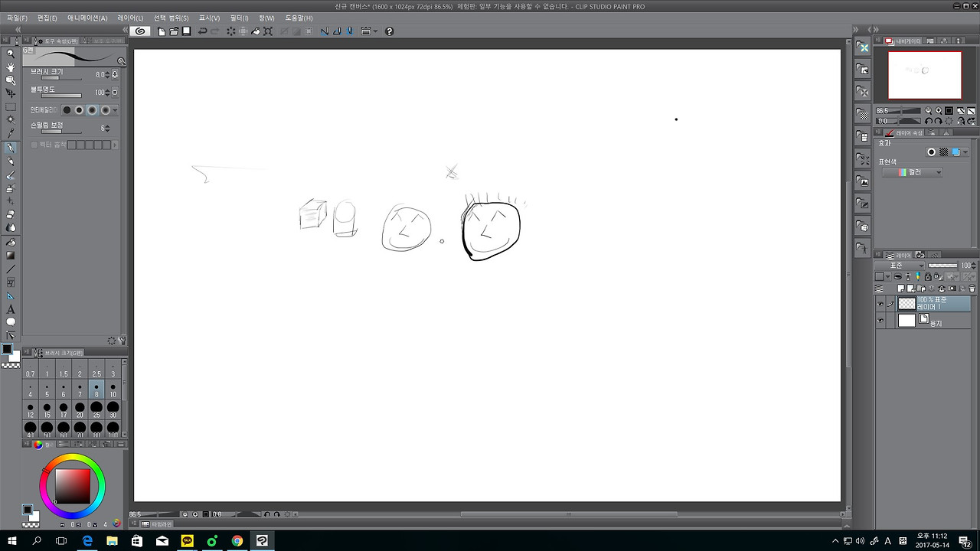Create a new raster layer
Screen dimensions: 980x551
pyautogui.click(x=901, y=289)
